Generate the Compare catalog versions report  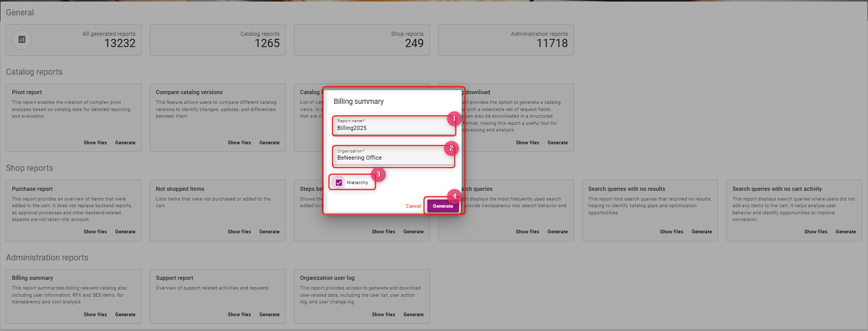pyautogui.click(x=269, y=143)
